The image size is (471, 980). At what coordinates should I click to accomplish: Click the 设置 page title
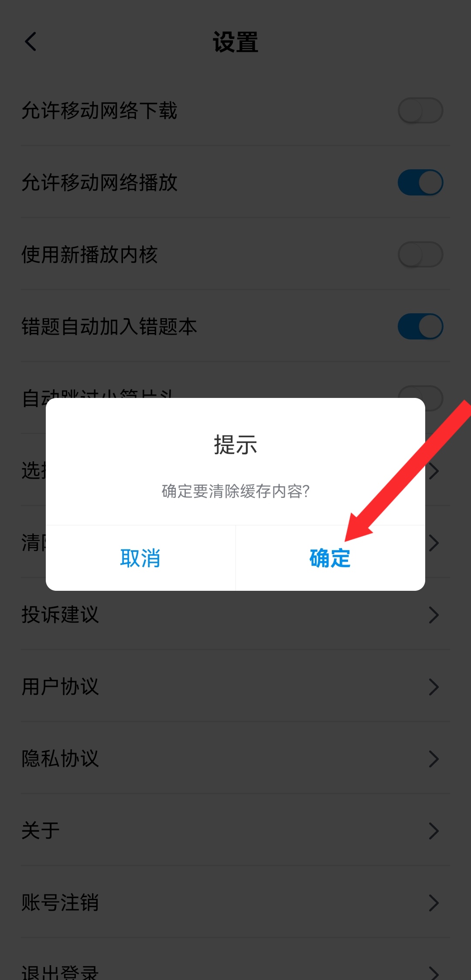click(235, 42)
